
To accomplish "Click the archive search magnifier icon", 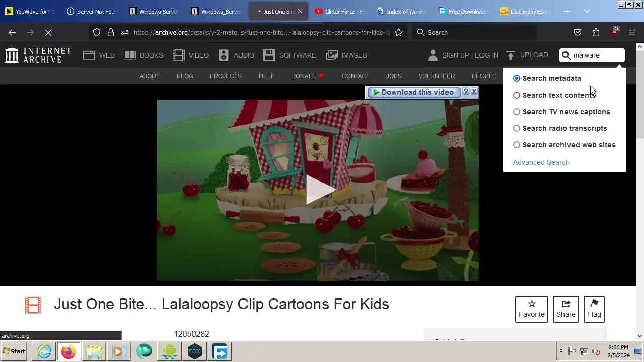I will click(x=567, y=55).
